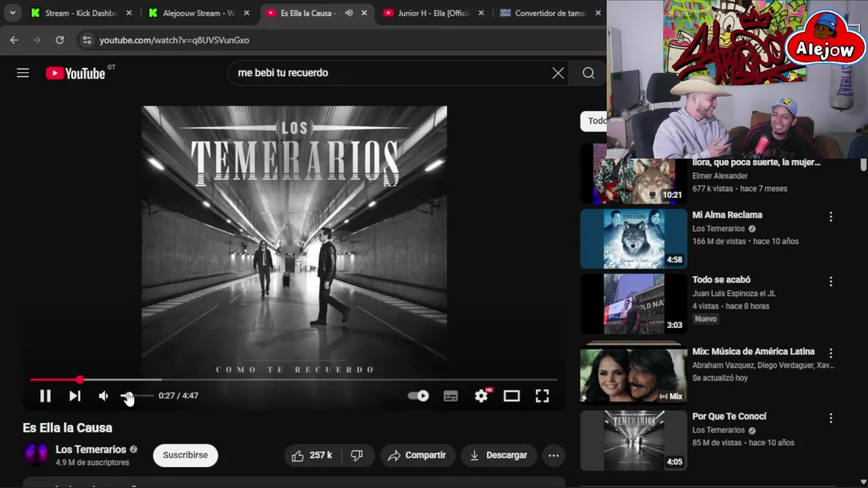The width and height of the screenshot is (868, 488).
Task: Switch to Stream - Kick Dashboard tab
Action: [x=81, y=13]
